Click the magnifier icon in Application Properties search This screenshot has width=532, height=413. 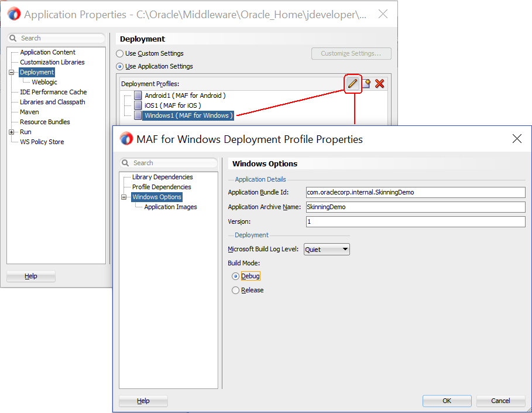[13, 38]
